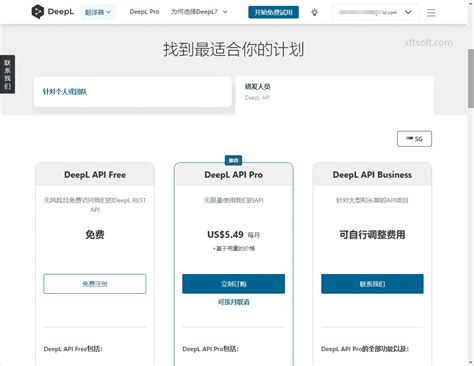This screenshot has height=366, width=474.
Task: Click DeepL API Pro的全部功能以及 text
Action: coord(365,349)
